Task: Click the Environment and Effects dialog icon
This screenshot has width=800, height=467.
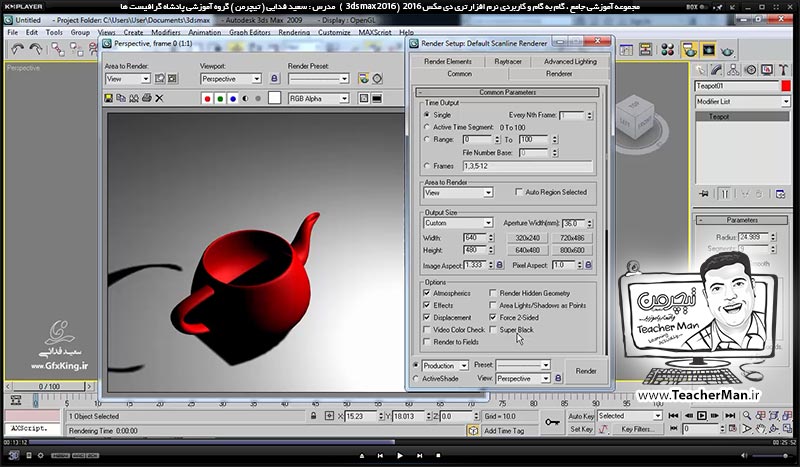Action: coord(377,79)
